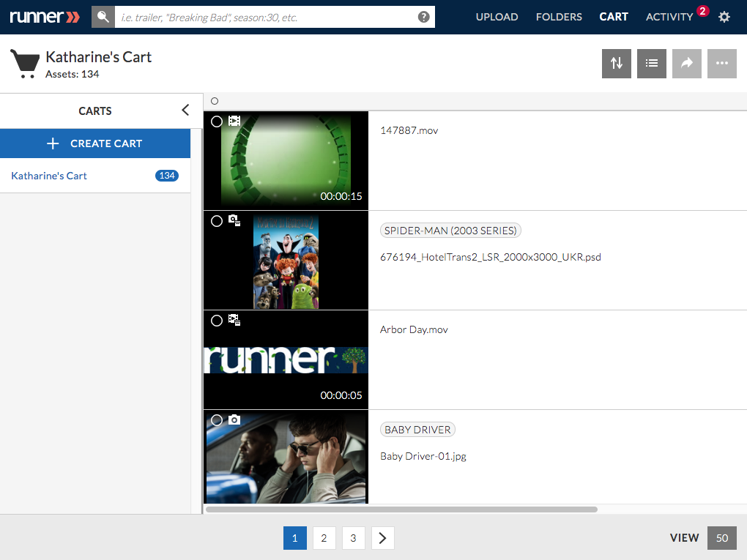Viewport: 747px width, 560px height.
Task: Open the settings gear
Action: coord(724,17)
